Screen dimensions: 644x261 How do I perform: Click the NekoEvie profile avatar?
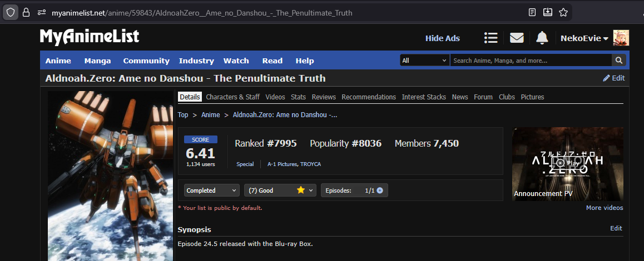tap(621, 38)
